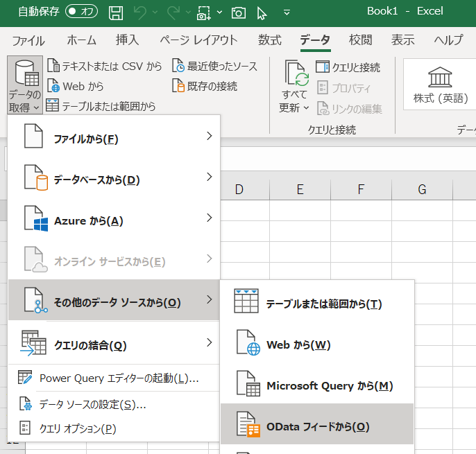This screenshot has height=454, width=476.
Task: Select column header F
Action: tap(362, 189)
